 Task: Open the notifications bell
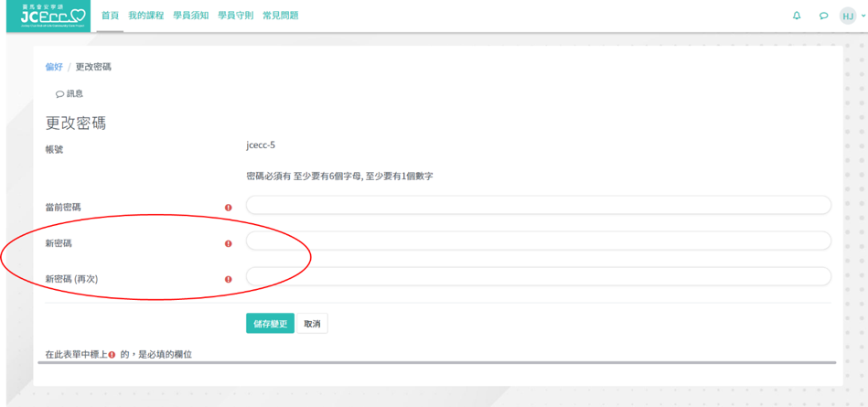[x=797, y=16]
